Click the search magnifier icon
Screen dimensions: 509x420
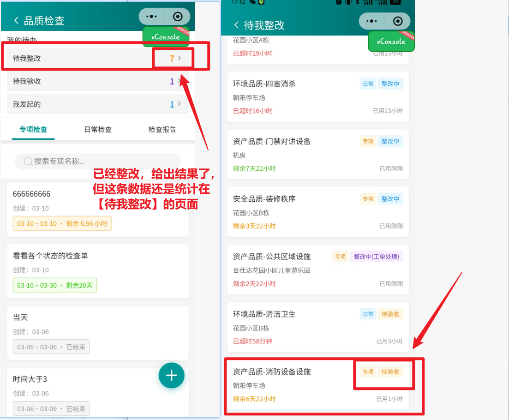pos(28,161)
